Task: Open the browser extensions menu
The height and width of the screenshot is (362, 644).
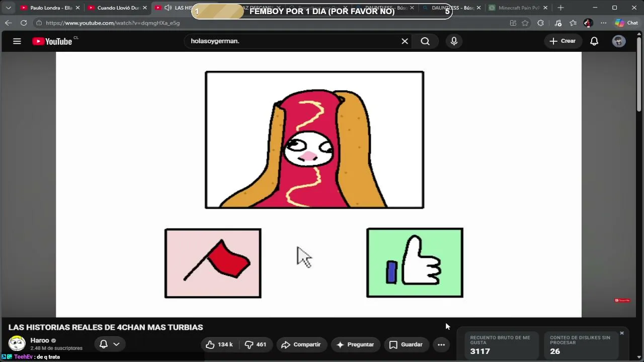Action: click(540, 23)
